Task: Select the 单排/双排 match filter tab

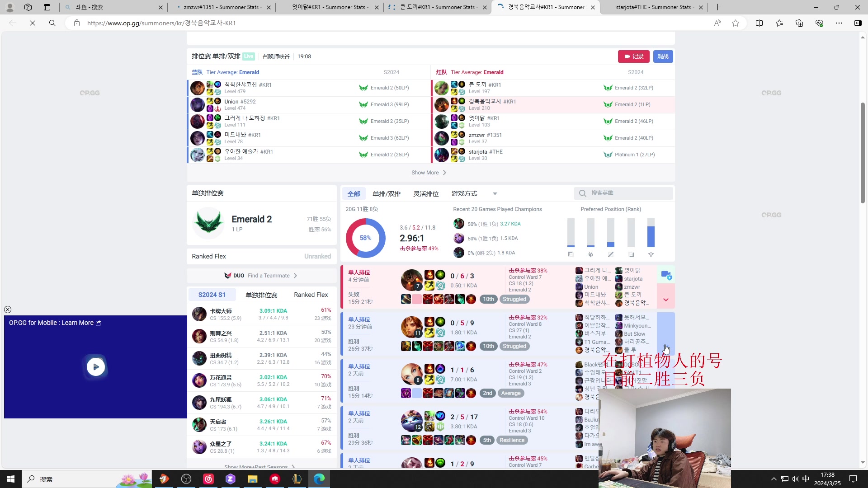Action: click(387, 194)
